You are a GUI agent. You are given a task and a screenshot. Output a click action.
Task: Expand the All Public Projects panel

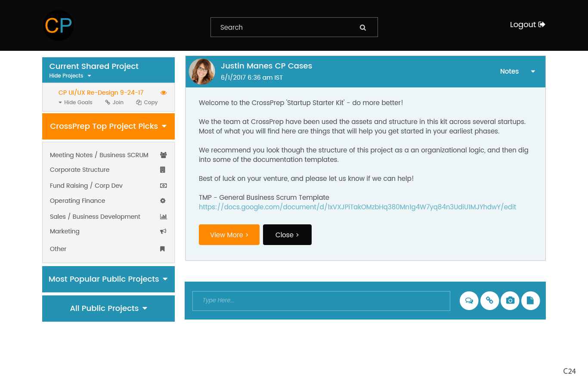(x=108, y=308)
